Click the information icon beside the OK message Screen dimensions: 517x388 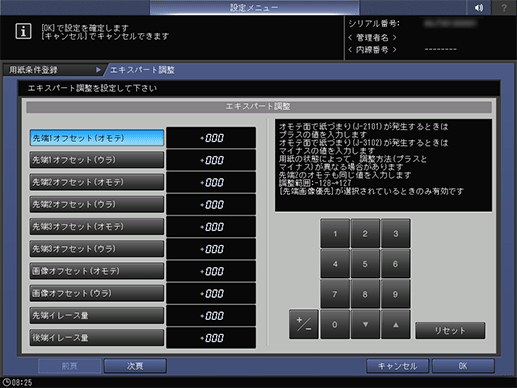tap(23, 32)
